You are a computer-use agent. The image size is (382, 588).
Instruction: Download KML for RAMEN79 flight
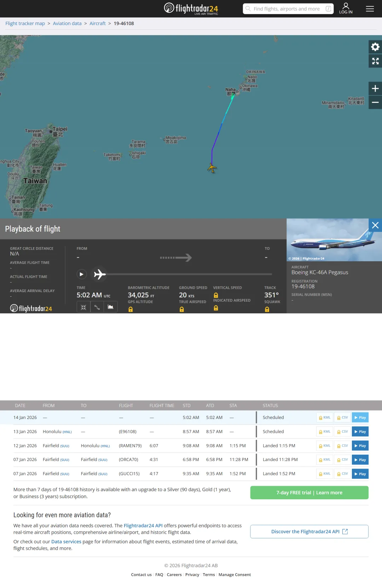(x=325, y=446)
